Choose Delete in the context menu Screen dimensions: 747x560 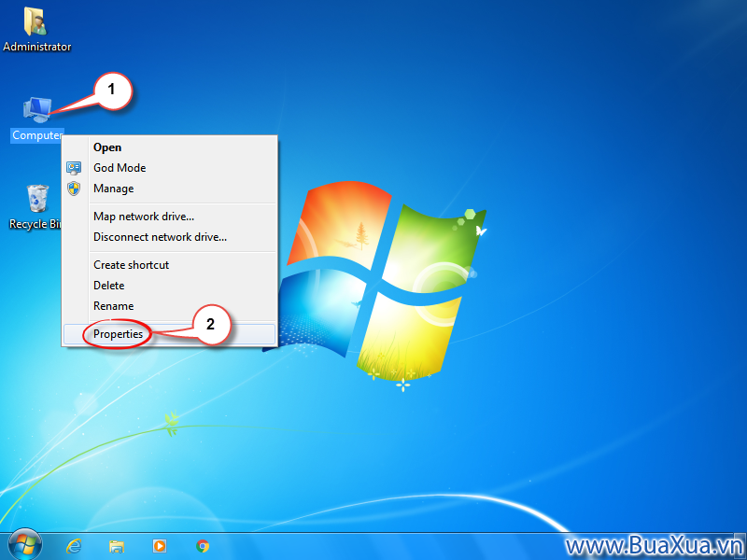[x=170, y=286]
